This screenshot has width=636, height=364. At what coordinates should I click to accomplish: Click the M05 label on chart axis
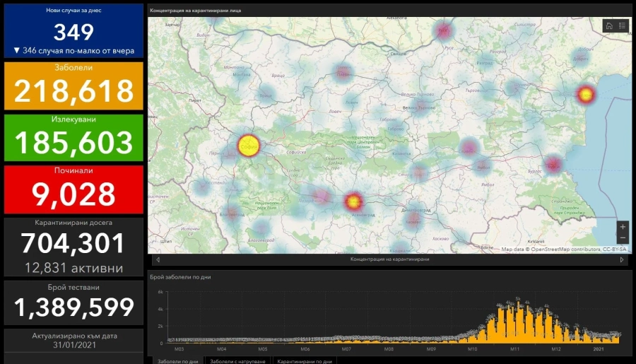263,349
